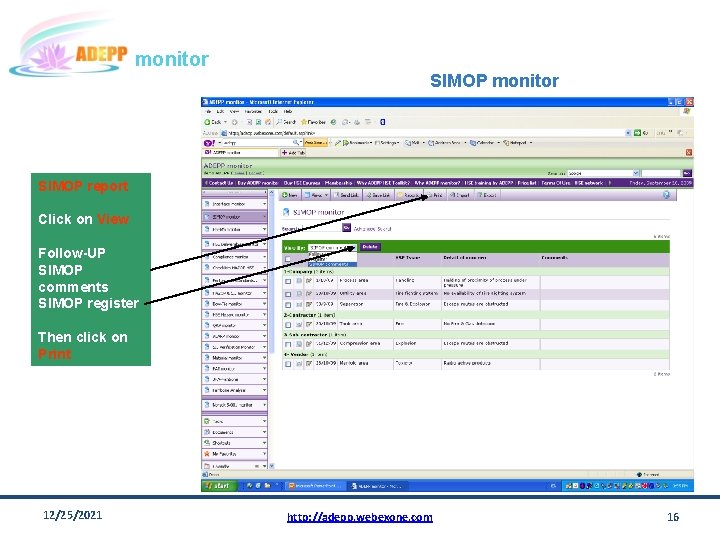Click the Favorites star in the browser toolbar
Screen dimensions: 720x540
coord(304,122)
